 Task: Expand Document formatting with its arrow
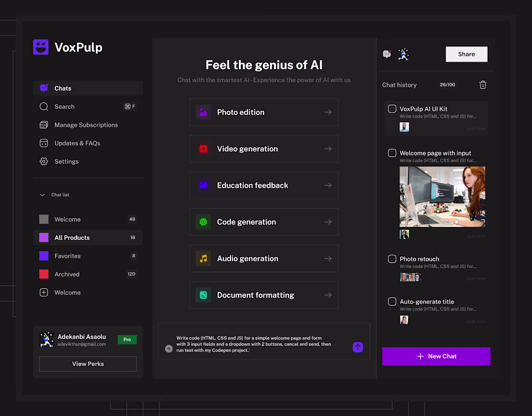(327, 295)
